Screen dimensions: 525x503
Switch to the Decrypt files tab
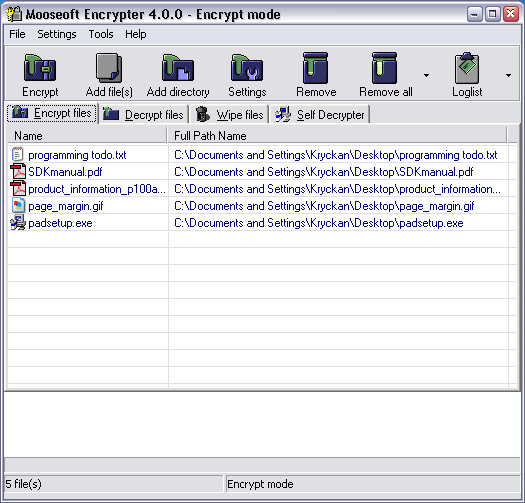[x=144, y=115]
